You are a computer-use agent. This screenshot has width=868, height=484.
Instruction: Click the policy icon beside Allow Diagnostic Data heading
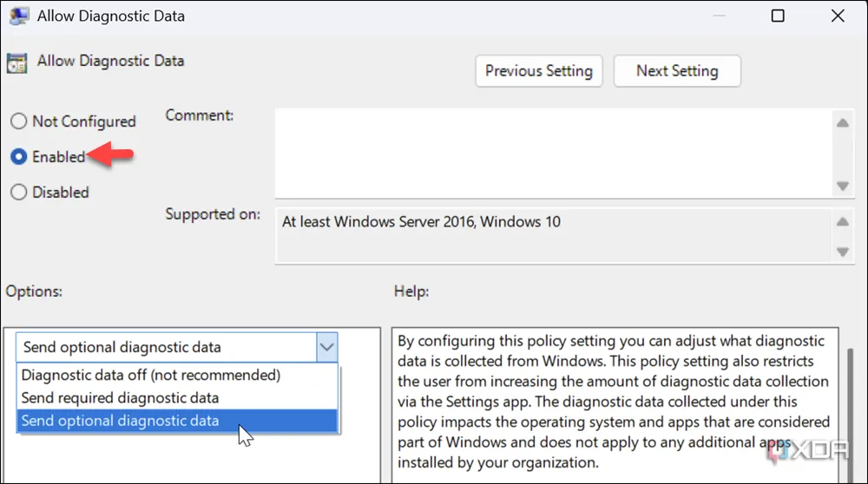pyautogui.click(x=16, y=63)
